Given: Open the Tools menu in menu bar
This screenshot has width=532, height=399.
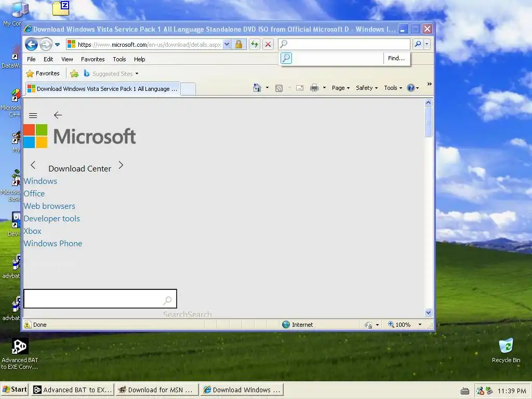Looking at the screenshot, I should click(x=119, y=59).
